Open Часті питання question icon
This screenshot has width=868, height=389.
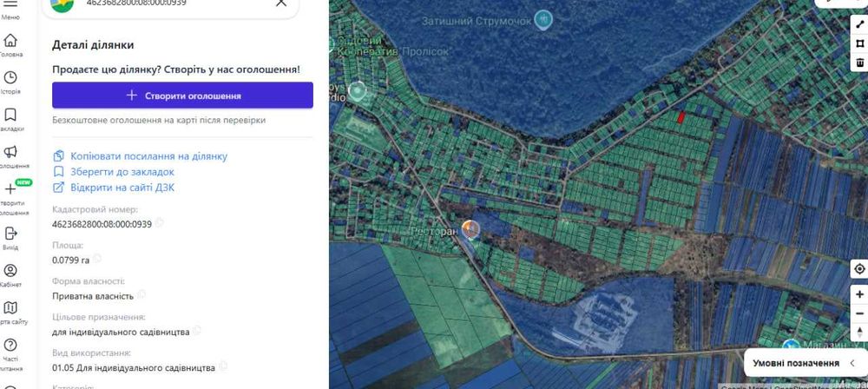pyautogui.click(x=10, y=345)
